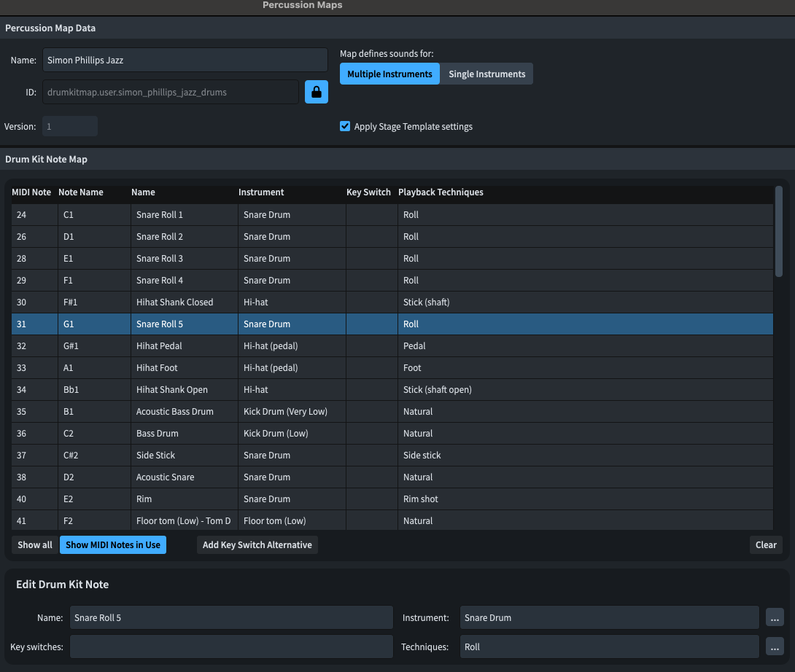This screenshot has width=795, height=672.
Task: Select Multiple Instruments map mode
Action: 389,74
